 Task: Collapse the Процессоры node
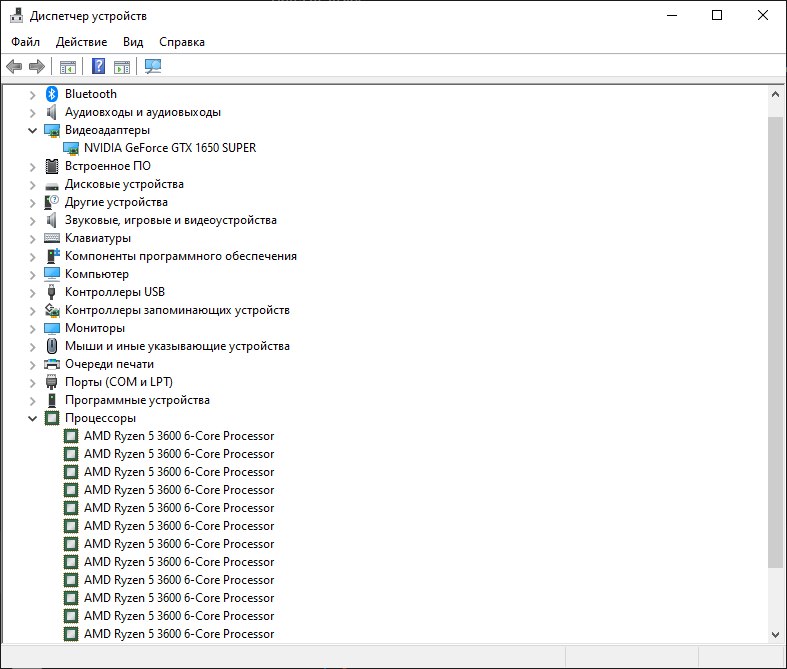point(33,419)
